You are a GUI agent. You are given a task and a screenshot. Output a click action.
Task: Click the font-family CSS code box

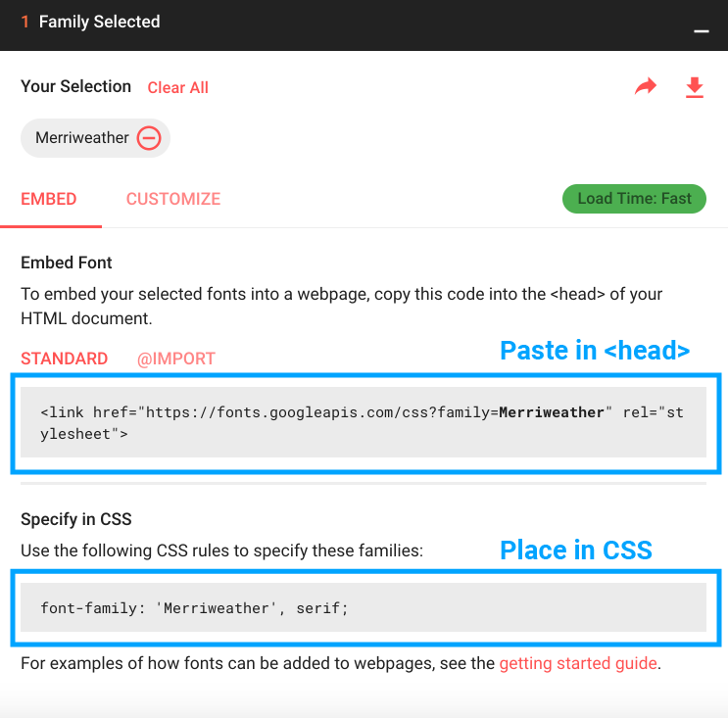click(x=364, y=607)
